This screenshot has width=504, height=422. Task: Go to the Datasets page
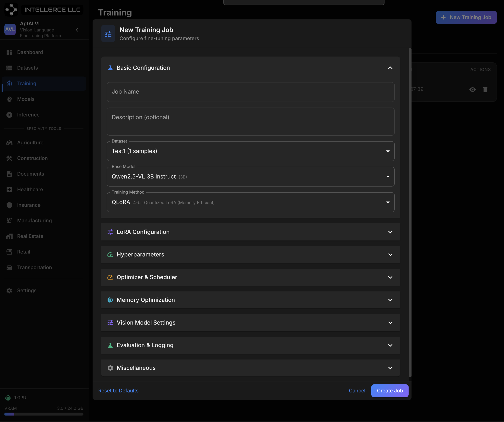(x=44, y=68)
